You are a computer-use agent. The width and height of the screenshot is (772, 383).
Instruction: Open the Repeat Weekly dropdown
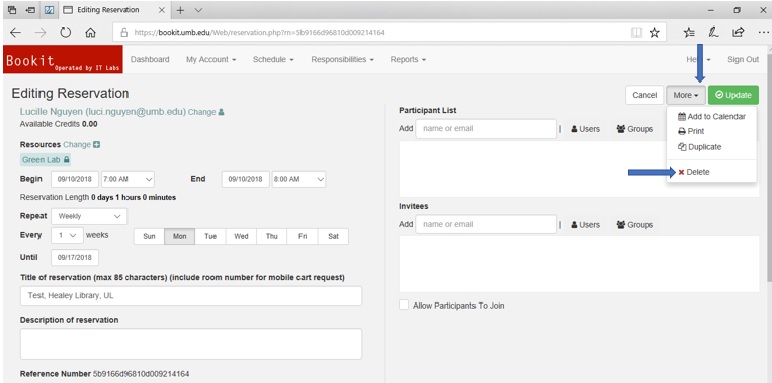(89, 216)
